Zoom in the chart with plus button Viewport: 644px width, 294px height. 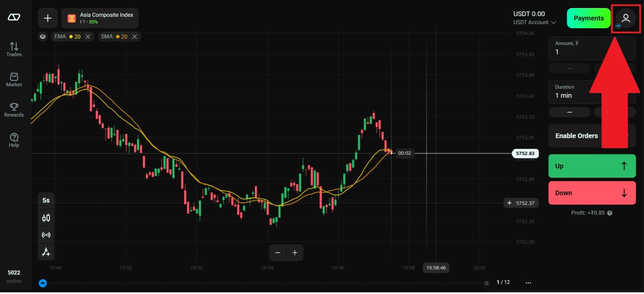click(295, 253)
